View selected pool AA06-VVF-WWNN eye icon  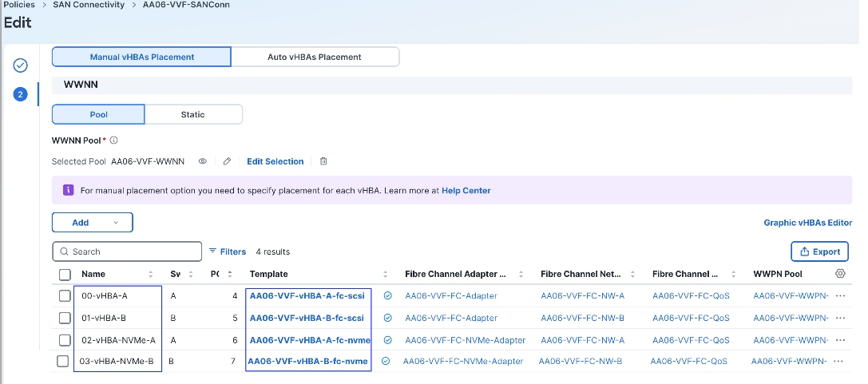click(x=203, y=161)
